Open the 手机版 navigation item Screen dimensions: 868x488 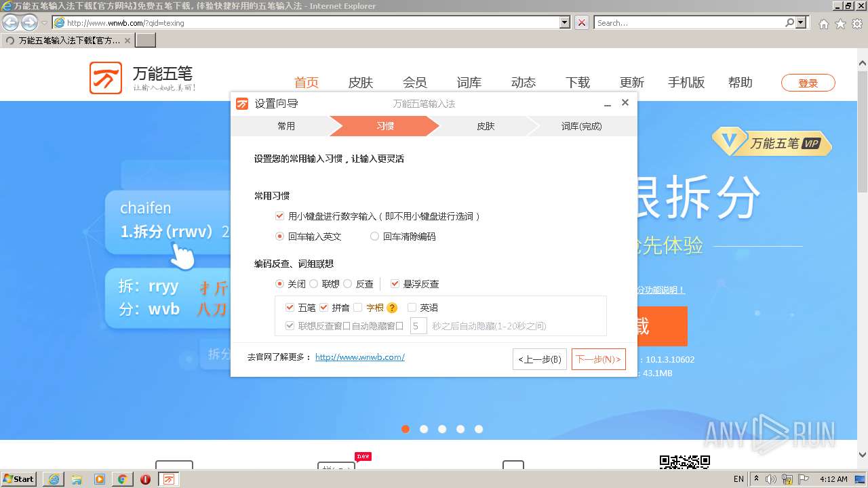(x=686, y=83)
